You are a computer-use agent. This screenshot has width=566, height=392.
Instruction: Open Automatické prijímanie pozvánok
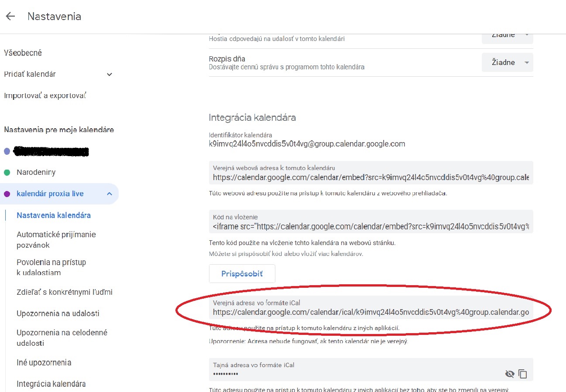click(56, 240)
